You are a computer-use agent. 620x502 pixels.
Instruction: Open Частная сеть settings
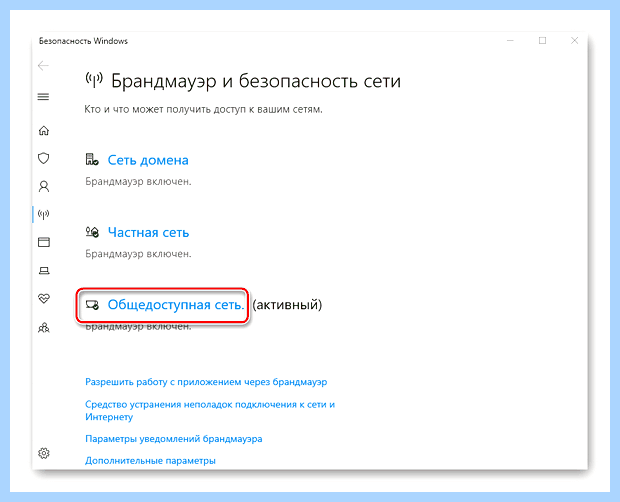148,232
